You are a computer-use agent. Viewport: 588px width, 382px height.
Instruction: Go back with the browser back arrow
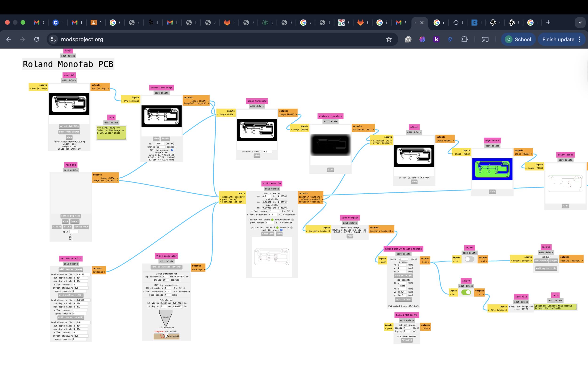[x=9, y=39]
